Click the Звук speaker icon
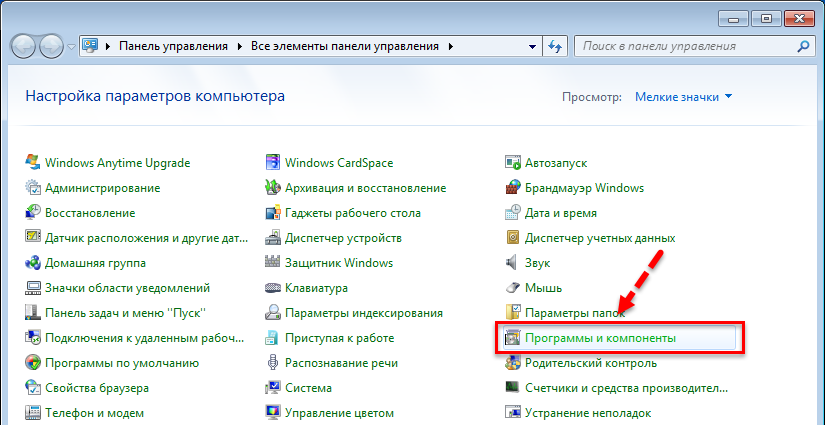Screen dimensions: 825x425 pyautogui.click(x=513, y=263)
